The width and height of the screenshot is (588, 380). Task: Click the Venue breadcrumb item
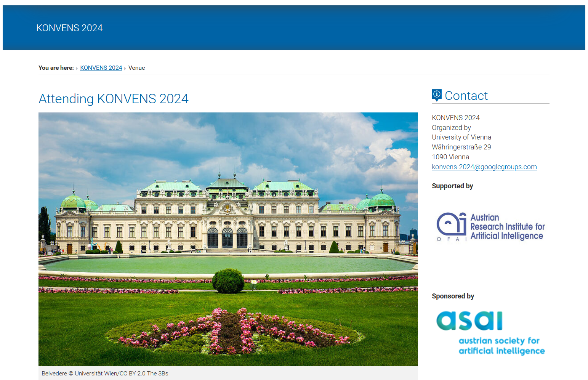(136, 68)
